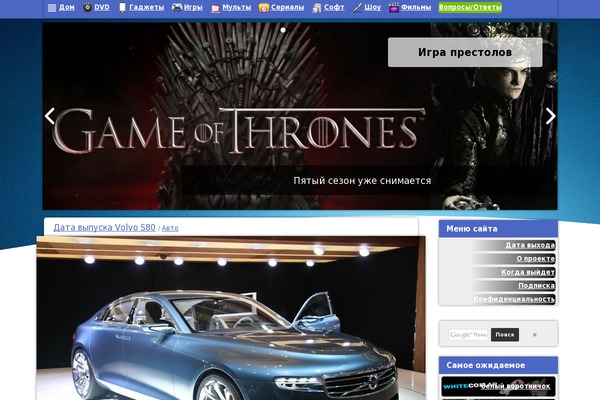This screenshot has height=400, width=600.
Task: Click the camera icon beside Сериалы
Action: 264,8
